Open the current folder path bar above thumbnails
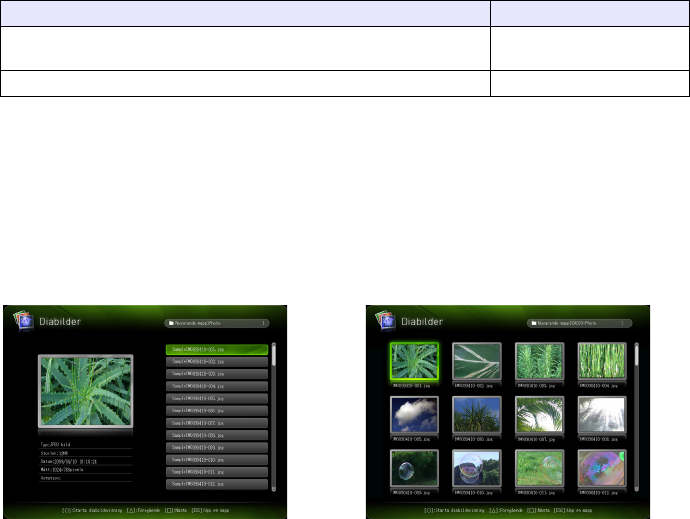This screenshot has height=519, width=690. point(580,323)
